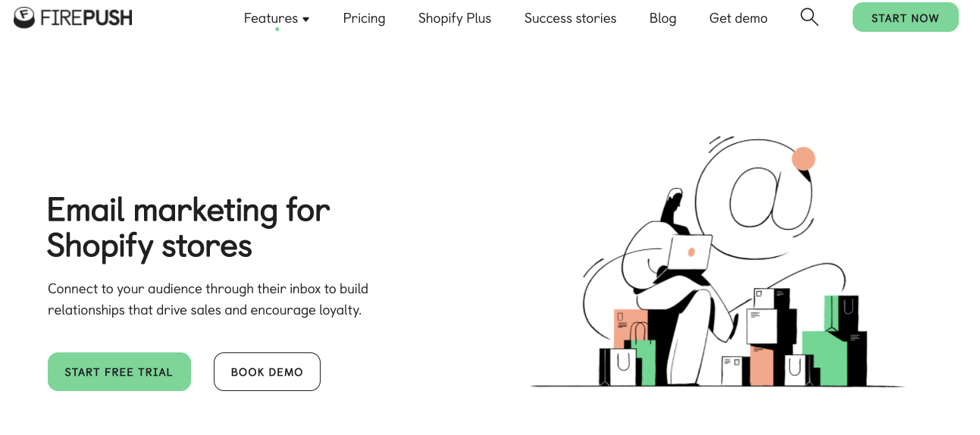Expand the Features dropdown arrow
Screen dimensions: 980x435
point(306,19)
